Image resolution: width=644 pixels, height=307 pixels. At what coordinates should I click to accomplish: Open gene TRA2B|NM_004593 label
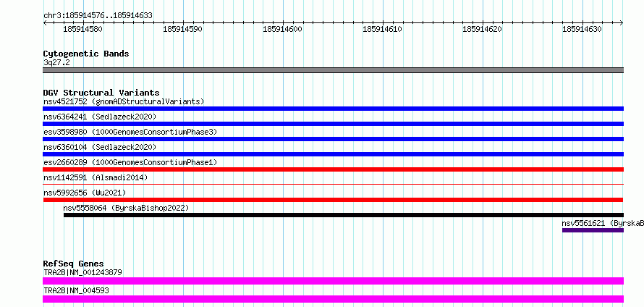tap(76, 290)
